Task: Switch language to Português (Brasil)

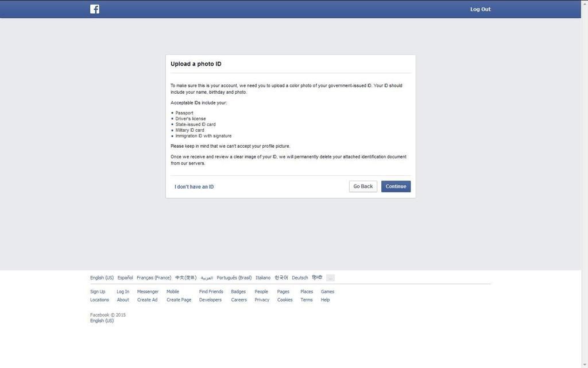Action: pos(234,278)
